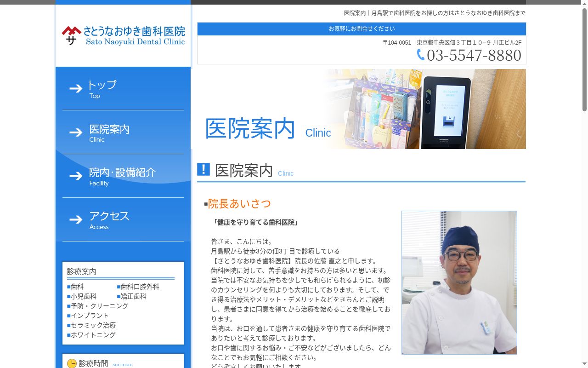Open the 医院案内 Clinic menu item

tap(123, 132)
